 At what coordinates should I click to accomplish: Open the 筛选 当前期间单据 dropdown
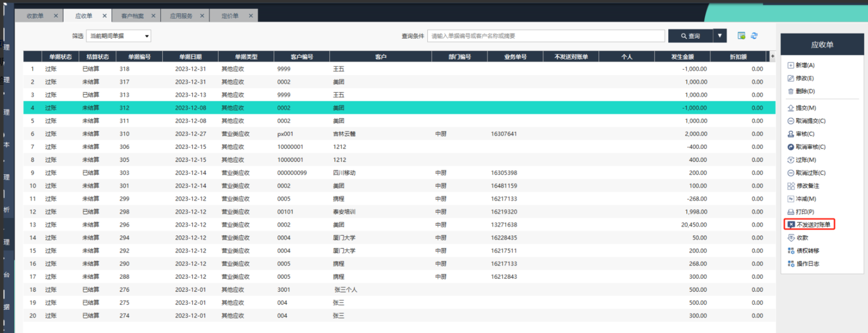point(118,36)
